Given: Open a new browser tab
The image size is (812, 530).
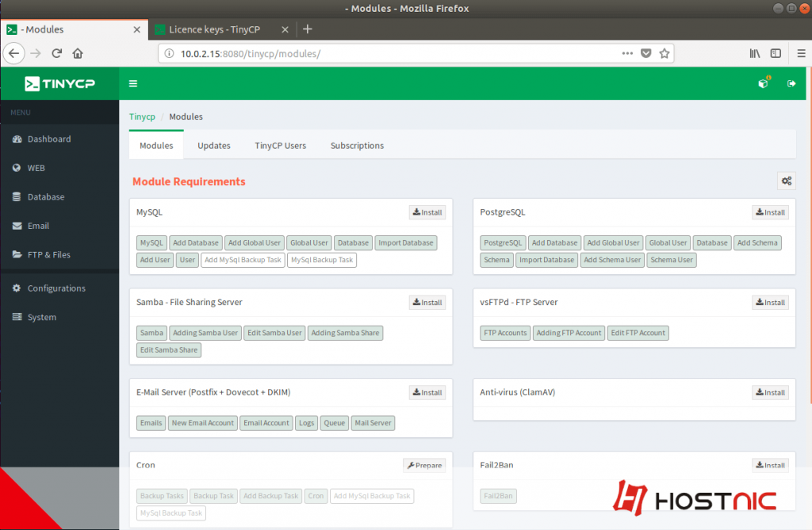Looking at the screenshot, I should pyautogui.click(x=307, y=29).
